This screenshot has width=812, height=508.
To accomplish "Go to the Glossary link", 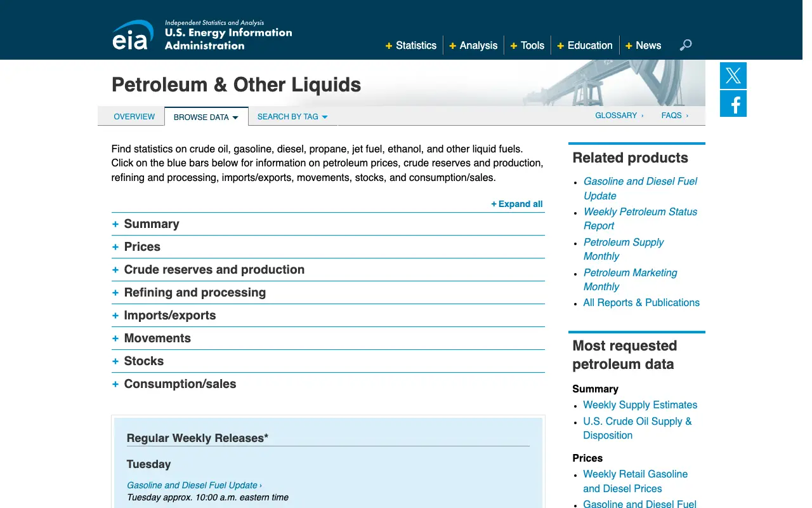I will coord(619,116).
